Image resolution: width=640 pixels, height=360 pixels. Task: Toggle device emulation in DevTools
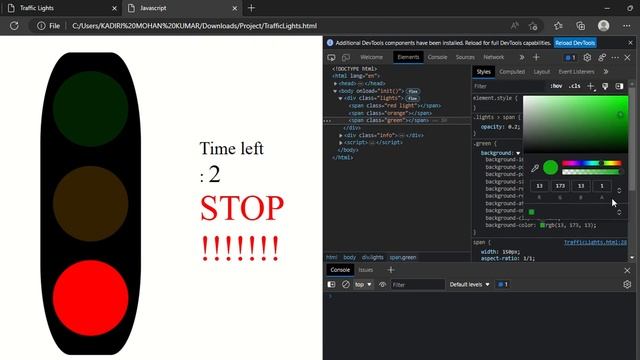coord(346,58)
